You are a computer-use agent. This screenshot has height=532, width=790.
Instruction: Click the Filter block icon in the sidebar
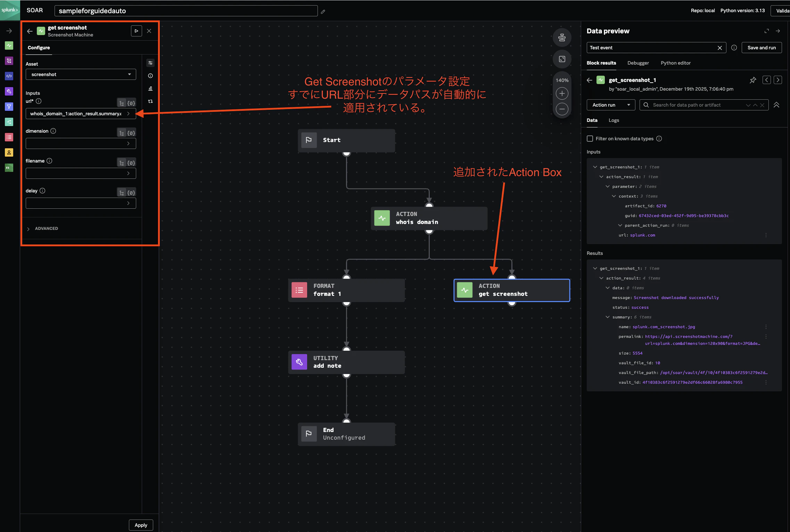pos(9,107)
